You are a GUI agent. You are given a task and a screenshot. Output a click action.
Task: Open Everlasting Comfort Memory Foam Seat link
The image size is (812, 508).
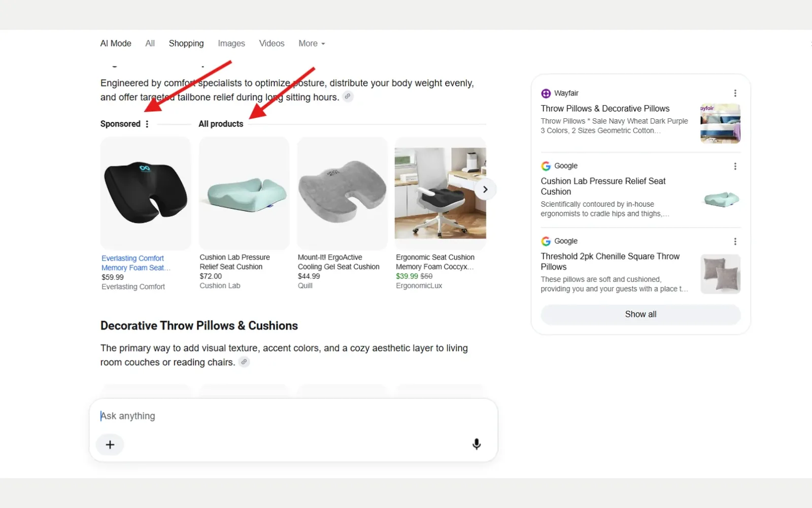136,263
